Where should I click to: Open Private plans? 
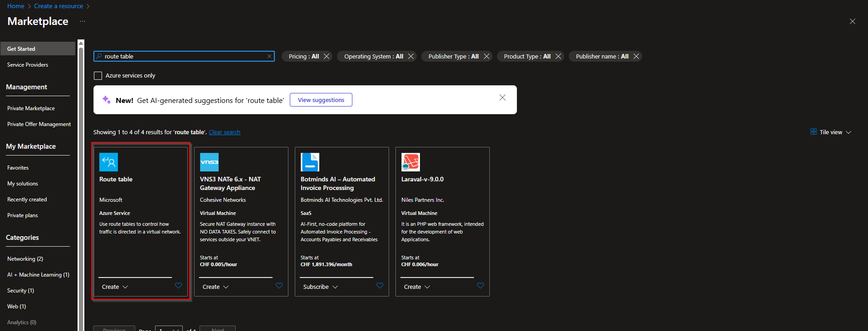pos(23,215)
